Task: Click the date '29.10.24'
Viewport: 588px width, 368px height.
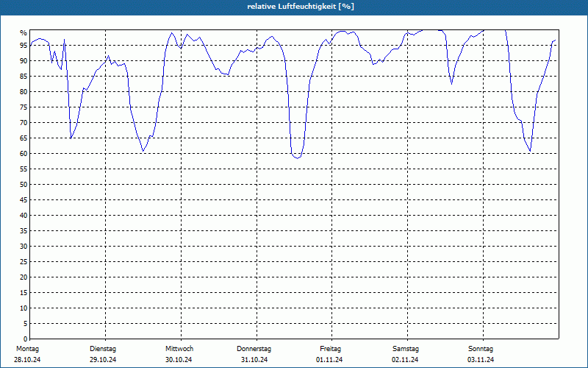Action: [x=103, y=360]
